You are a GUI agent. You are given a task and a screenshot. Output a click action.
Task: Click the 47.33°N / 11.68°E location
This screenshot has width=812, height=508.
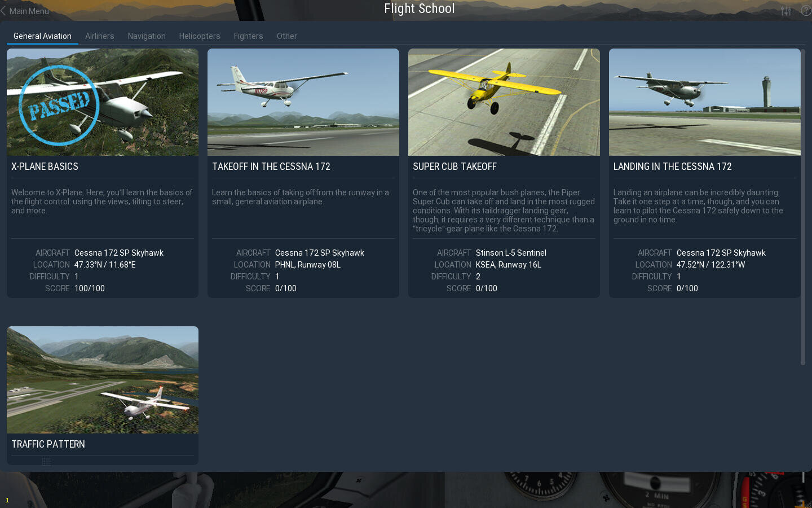[105, 265]
